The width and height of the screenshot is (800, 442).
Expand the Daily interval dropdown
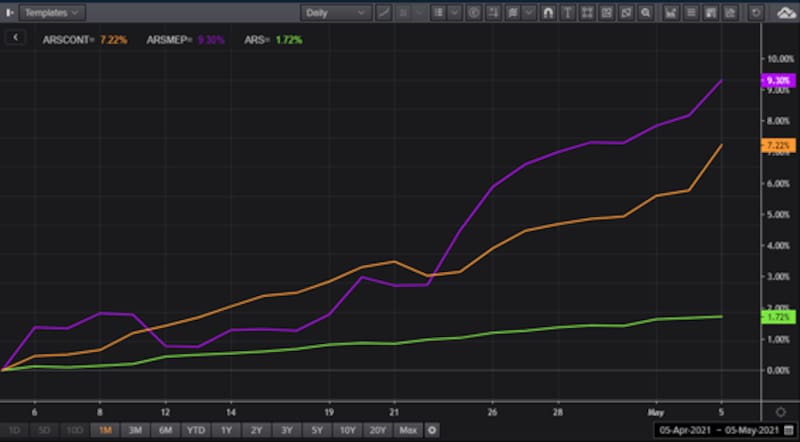335,13
